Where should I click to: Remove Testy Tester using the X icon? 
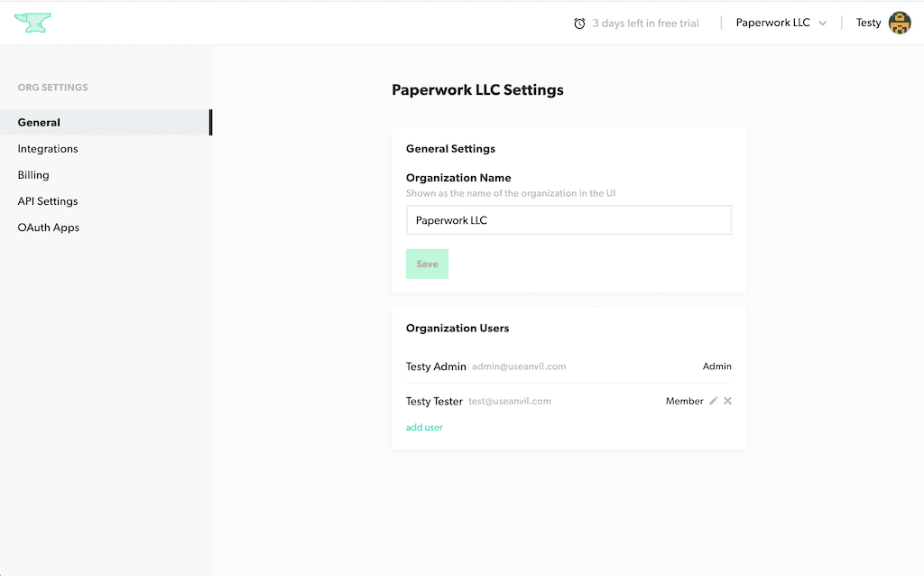pos(728,401)
